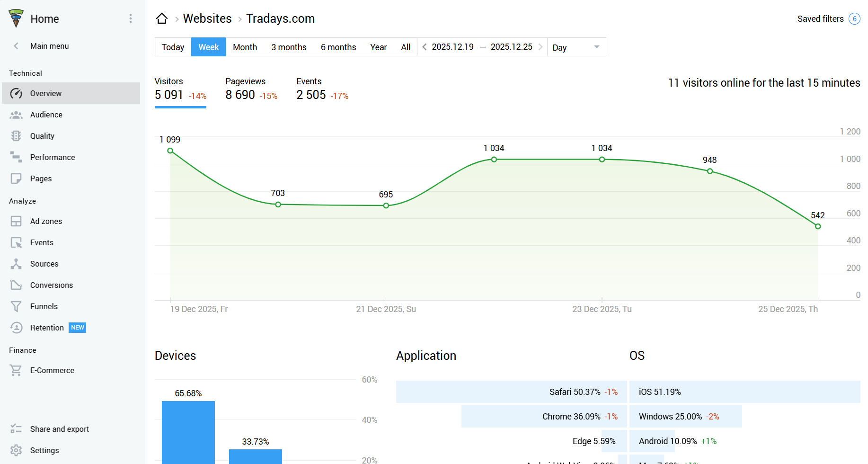The image size is (868, 464).
Task: Open the E-Commerce sidebar item
Action: point(71,370)
